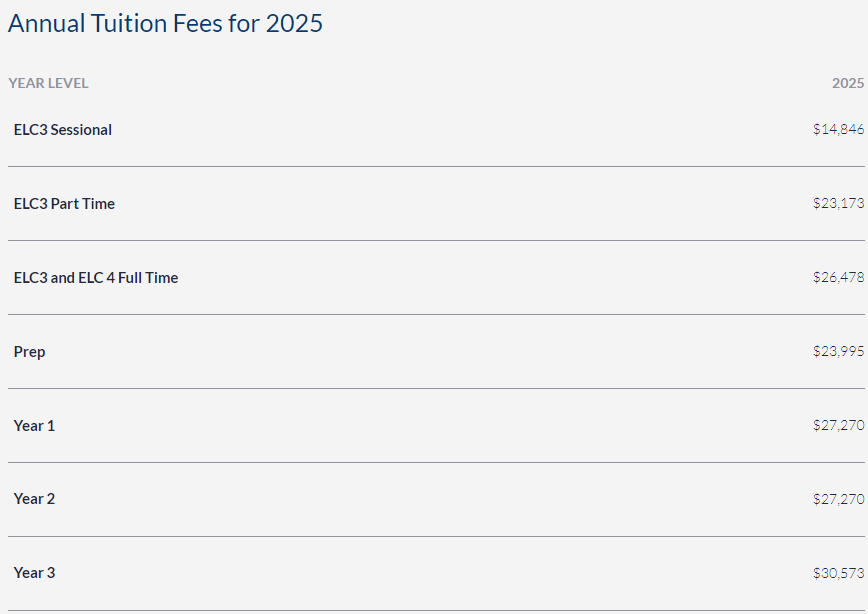The width and height of the screenshot is (868, 614).
Task: Click the 2025 column header
Action: coord(848,83)
